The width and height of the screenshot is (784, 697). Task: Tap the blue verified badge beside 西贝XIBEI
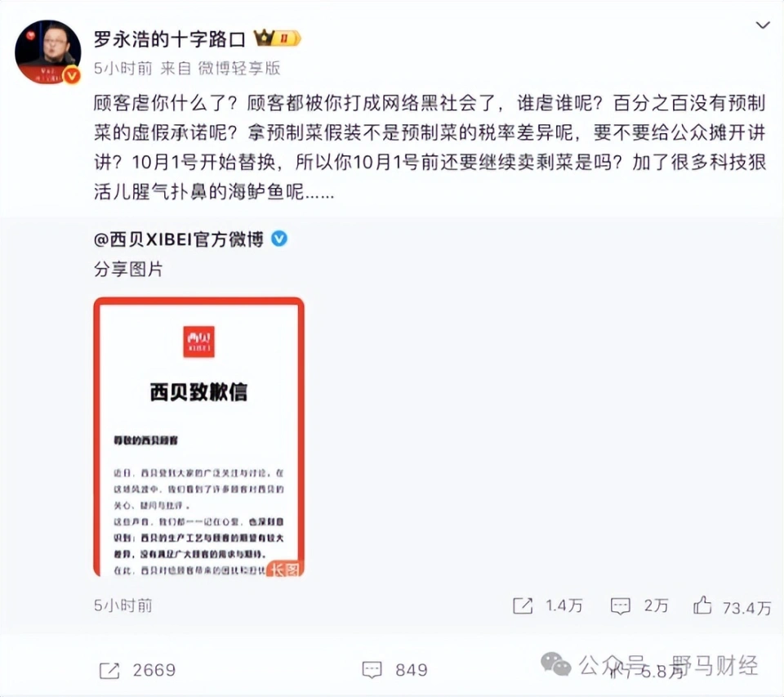279,239
